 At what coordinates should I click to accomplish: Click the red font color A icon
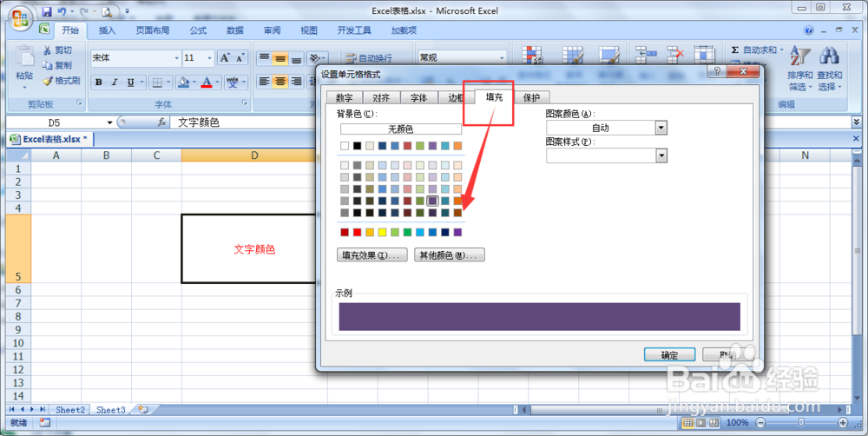click(x=207, y=82)
